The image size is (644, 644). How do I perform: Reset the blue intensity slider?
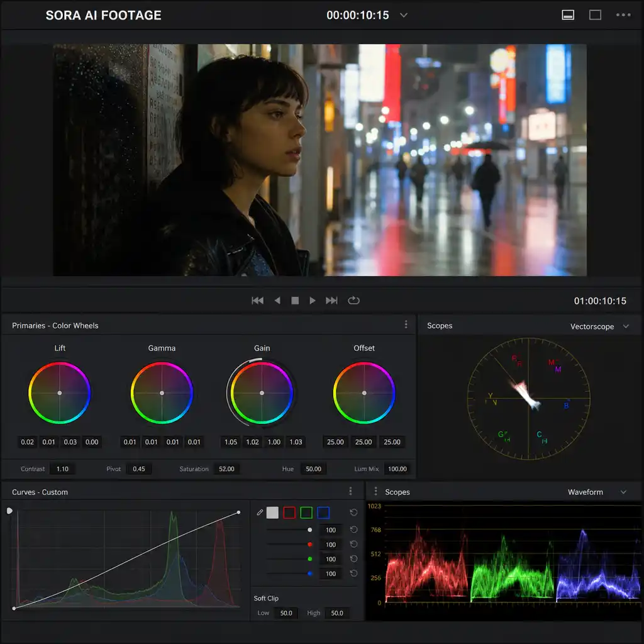(x=353, y=574)
